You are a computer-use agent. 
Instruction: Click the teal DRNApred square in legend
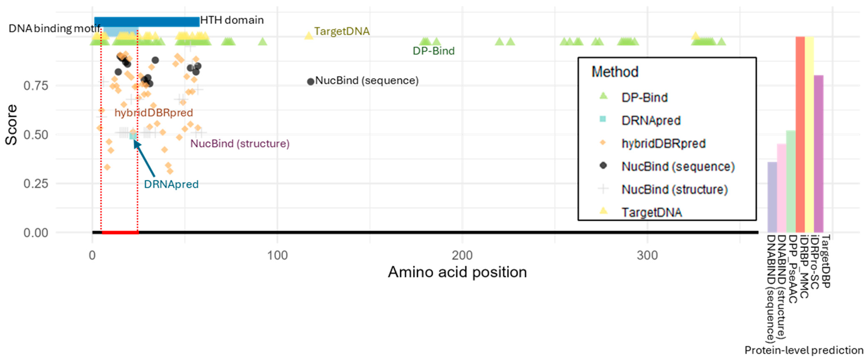pos(603,119)
